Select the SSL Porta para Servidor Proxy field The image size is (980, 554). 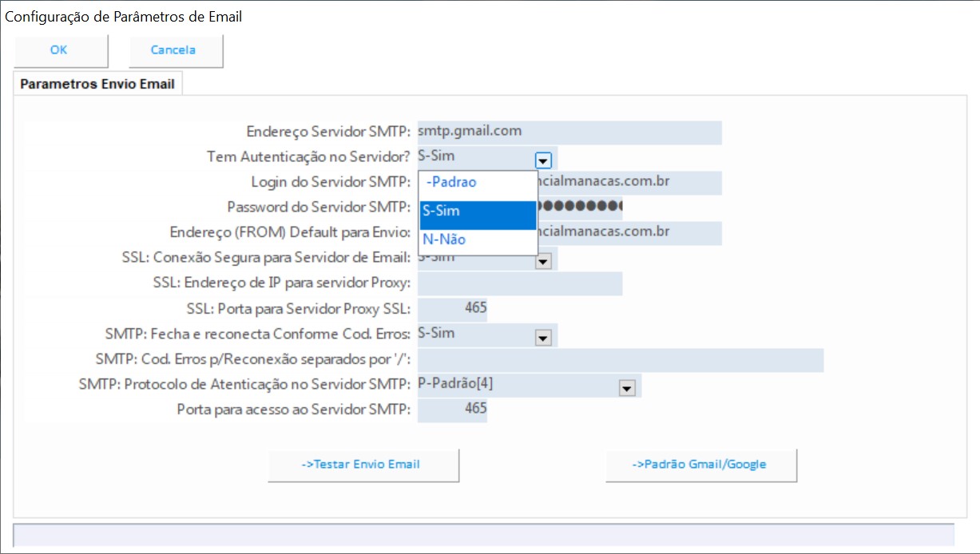pyautogui.click(x=452, y=308)
